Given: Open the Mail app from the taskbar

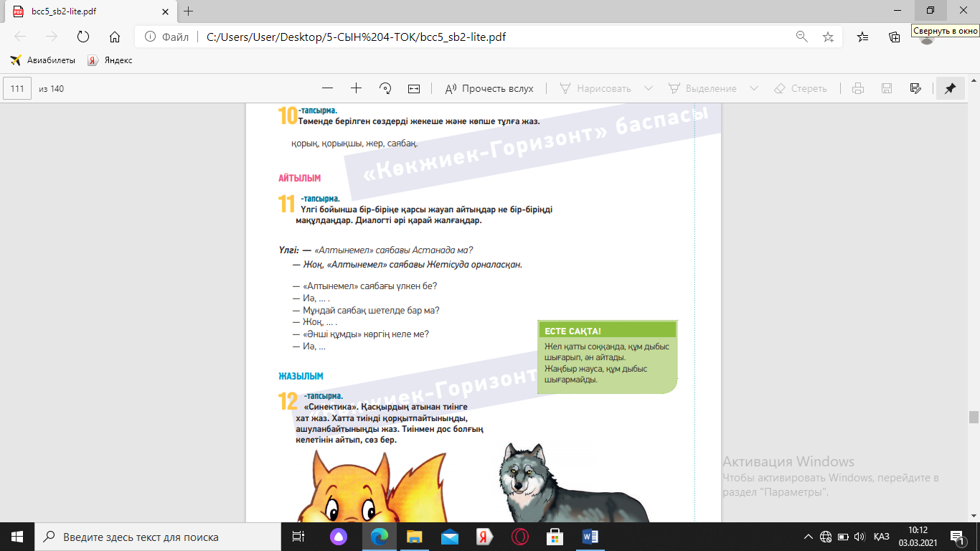Looking at the screenshot, I should pos(450,537).
